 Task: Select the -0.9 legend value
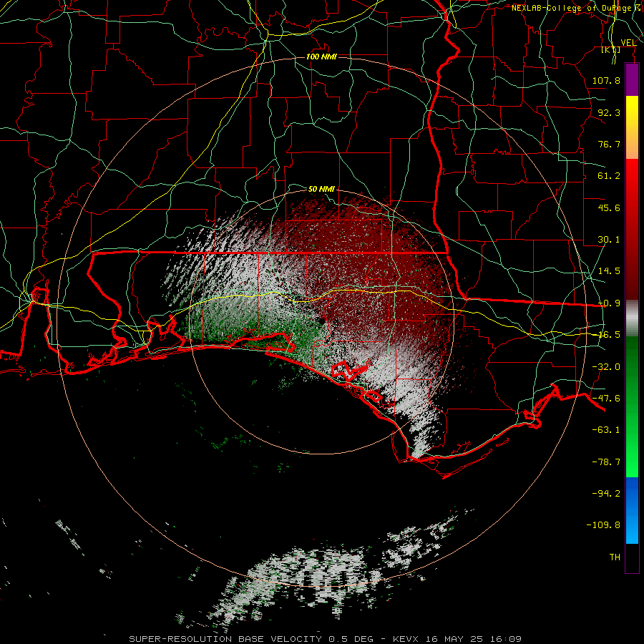click(609, 303)
